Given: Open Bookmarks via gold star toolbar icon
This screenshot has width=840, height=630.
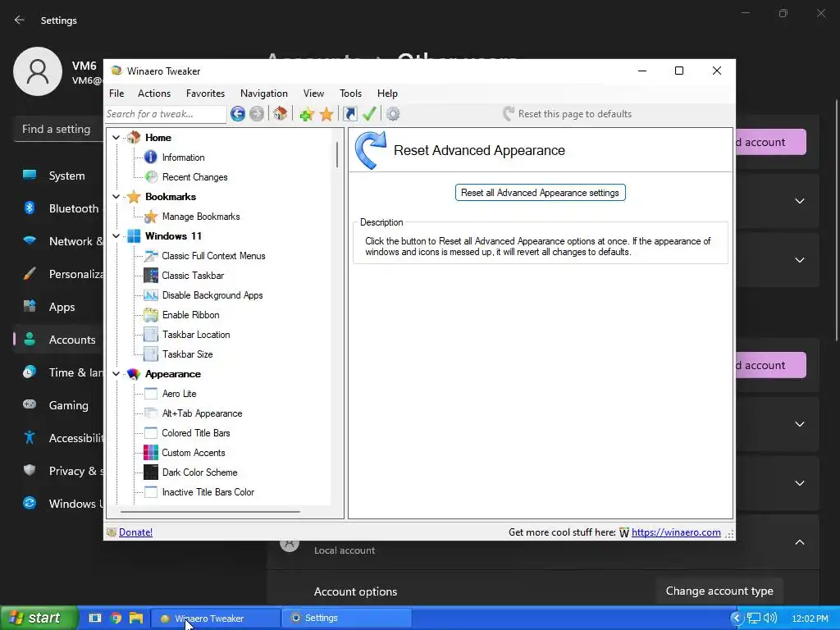Looking at the screenshot, I should pos(326,113).
